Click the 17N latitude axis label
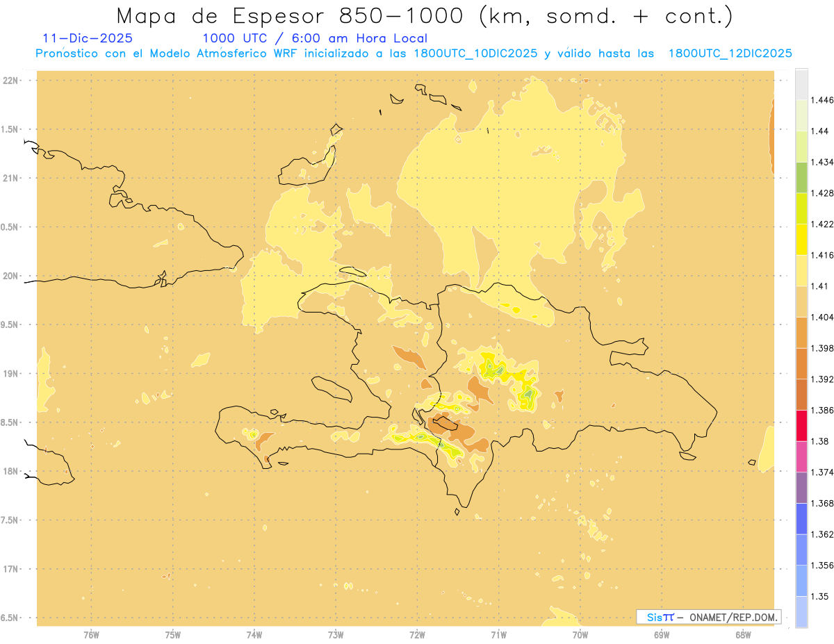The image size is (834, 644). (x=10, y=569)
